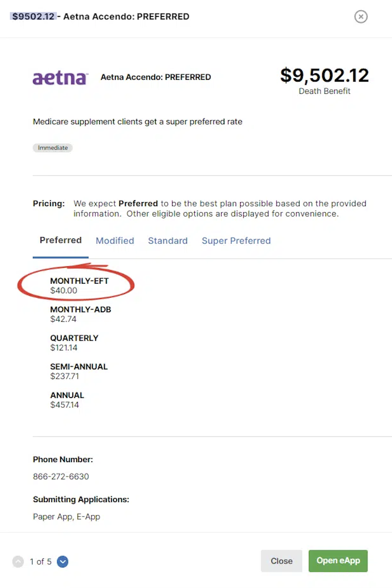
Task: Click the Open eApp button
Action: [x=338, y=561]
